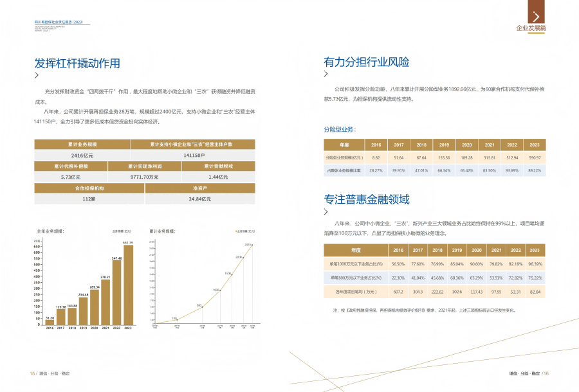The height and width of the screenshot is (392, 579).
Task: Select the 合作担保机构 header cell
Action: coord(89,188)
